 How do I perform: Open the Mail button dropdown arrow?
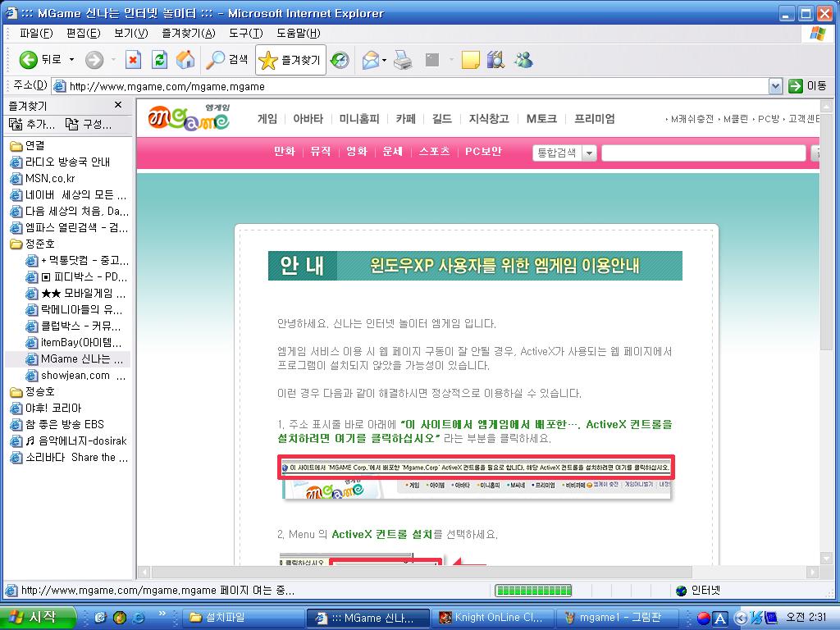pyautogui.click(x=385, y=60)
